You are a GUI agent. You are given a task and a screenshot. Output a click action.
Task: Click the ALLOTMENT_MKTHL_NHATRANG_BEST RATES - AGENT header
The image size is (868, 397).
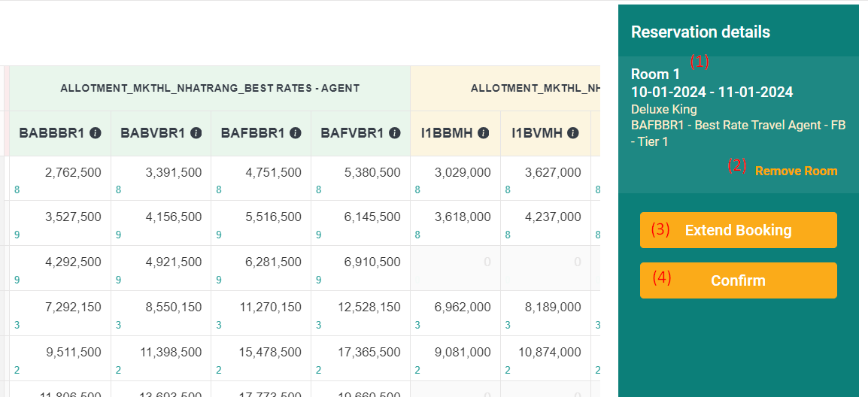[210, 88]
